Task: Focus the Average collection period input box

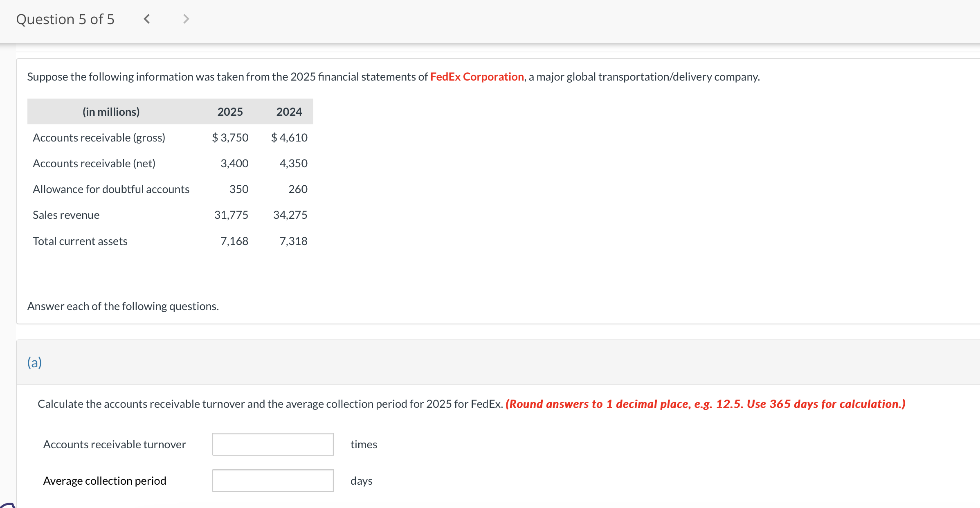Action: point(272,481)
